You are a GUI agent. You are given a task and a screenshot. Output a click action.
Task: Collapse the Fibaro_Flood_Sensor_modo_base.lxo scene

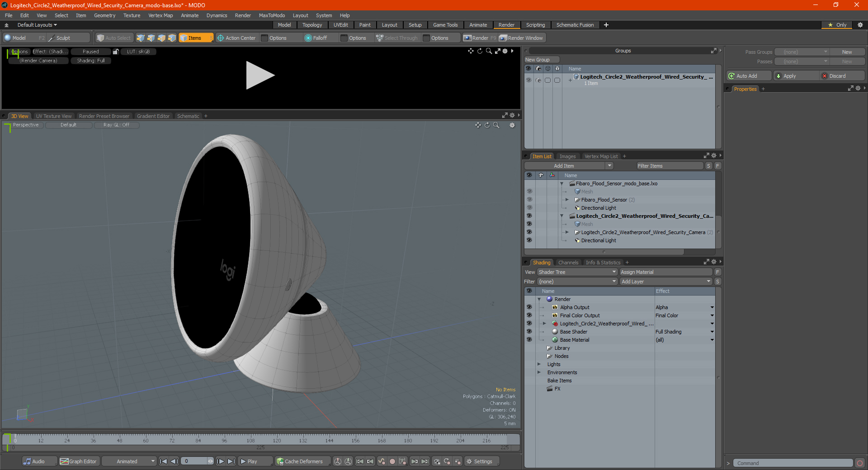pyautogui.click(x=562, y=183)
